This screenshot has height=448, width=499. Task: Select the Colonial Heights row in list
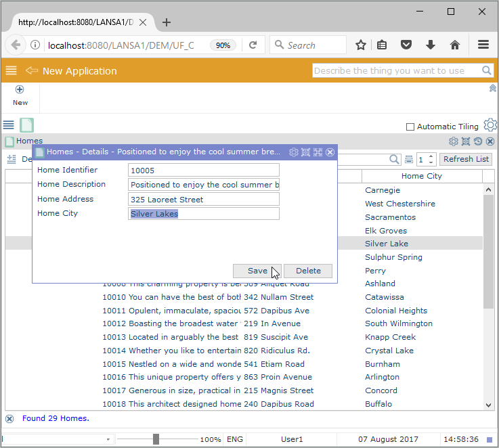point(396,311)
